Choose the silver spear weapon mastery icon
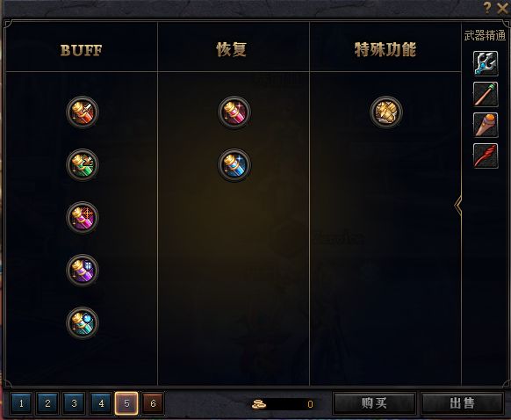The height and width of the screenshot is (420, 511). (486, 63)
